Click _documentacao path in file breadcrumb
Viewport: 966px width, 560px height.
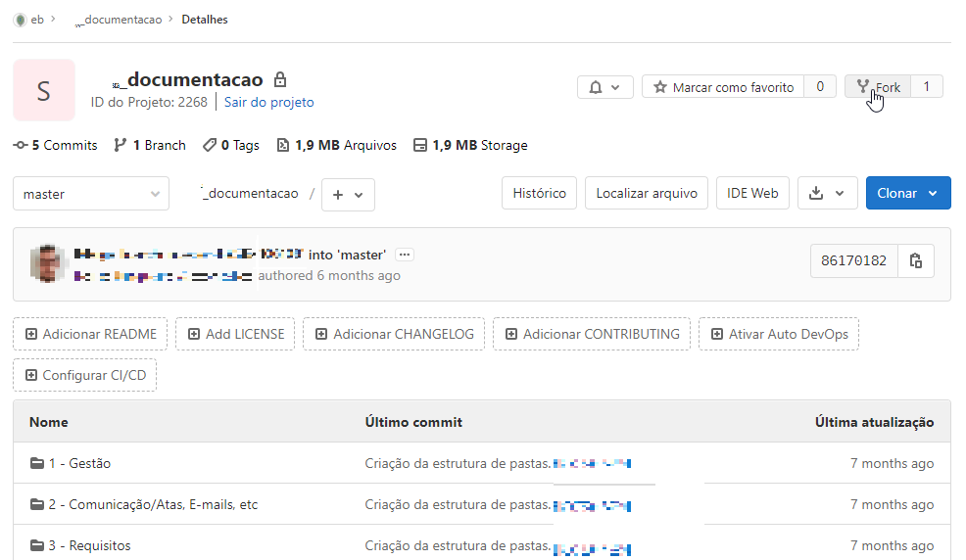[250, 193]
